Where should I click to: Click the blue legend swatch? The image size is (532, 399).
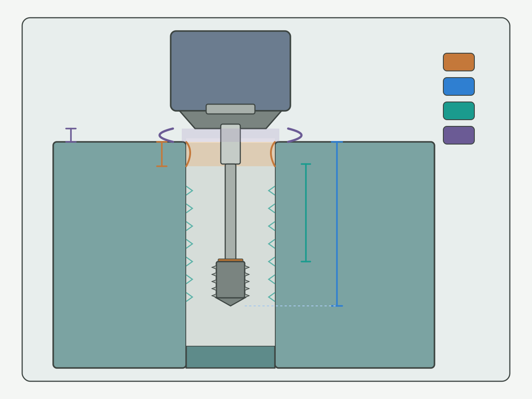[459, 86]
